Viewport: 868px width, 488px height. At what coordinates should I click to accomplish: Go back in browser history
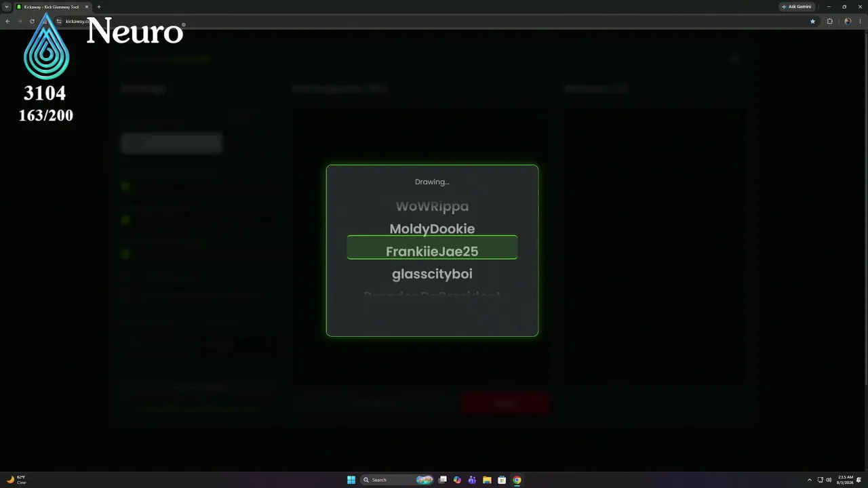pyautogui.click(x=7, y=21)
